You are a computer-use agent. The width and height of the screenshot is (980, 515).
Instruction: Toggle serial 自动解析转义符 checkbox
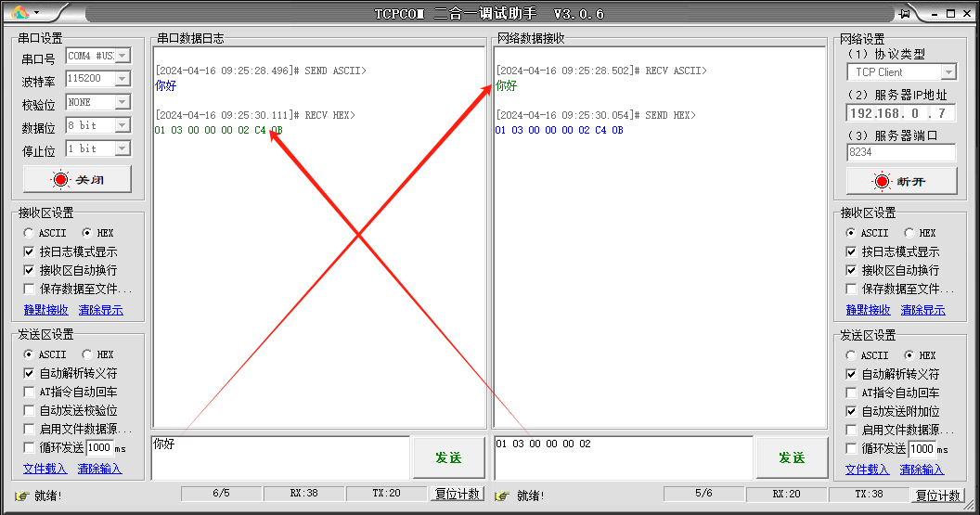point(29,373)
